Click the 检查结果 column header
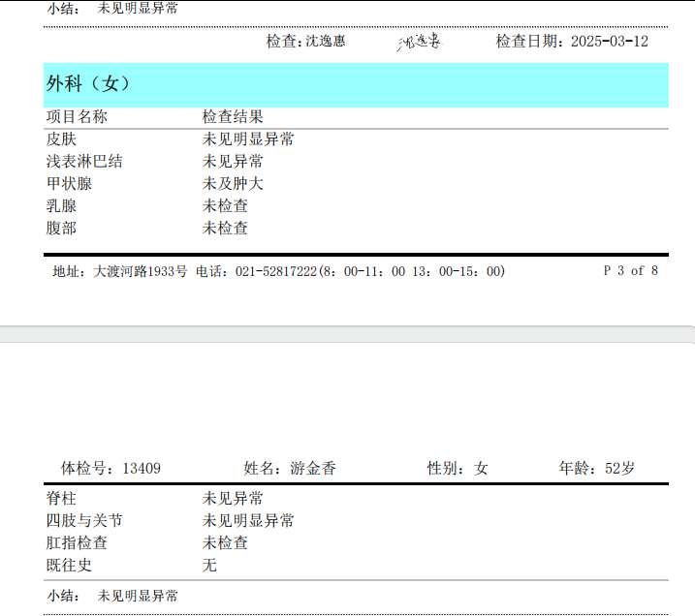 [233, 116]
